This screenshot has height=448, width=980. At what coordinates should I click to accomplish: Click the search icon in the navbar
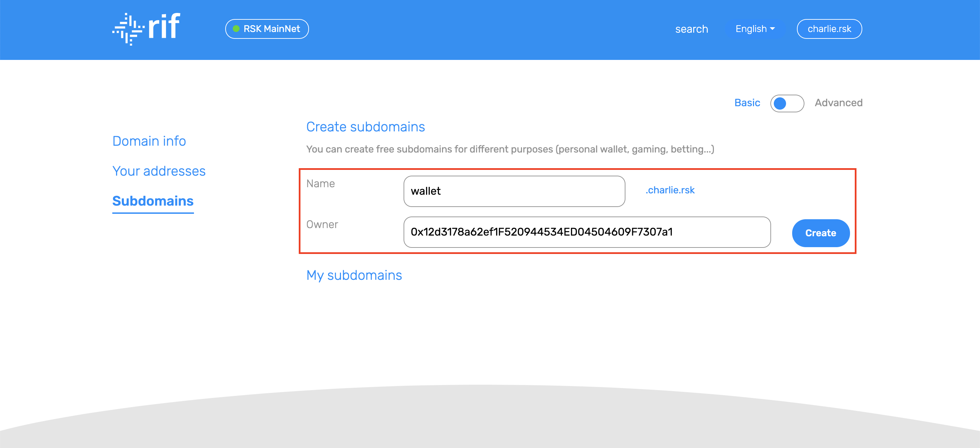point(692,28)
